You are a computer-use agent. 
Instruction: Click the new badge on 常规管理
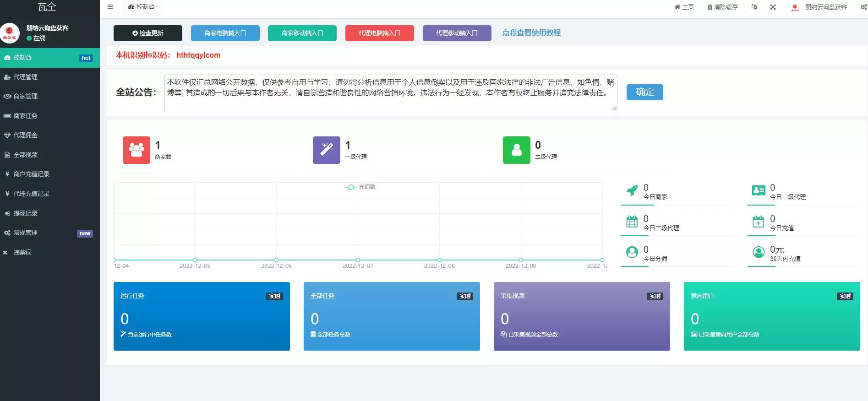[x=85, y=233]
